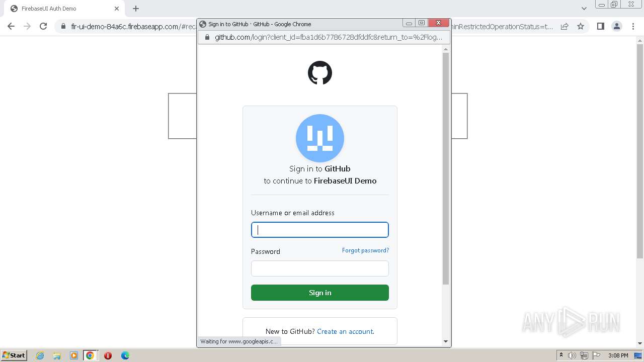Open the tab search chevron dropdown
Viewport: 644px width, 362px height.
(x=584, y=9)
